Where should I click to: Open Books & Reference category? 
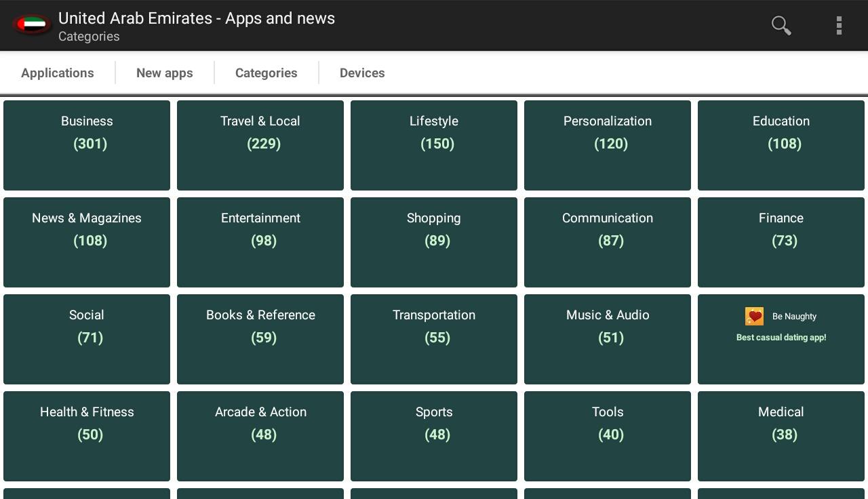(x=260, y=339)
